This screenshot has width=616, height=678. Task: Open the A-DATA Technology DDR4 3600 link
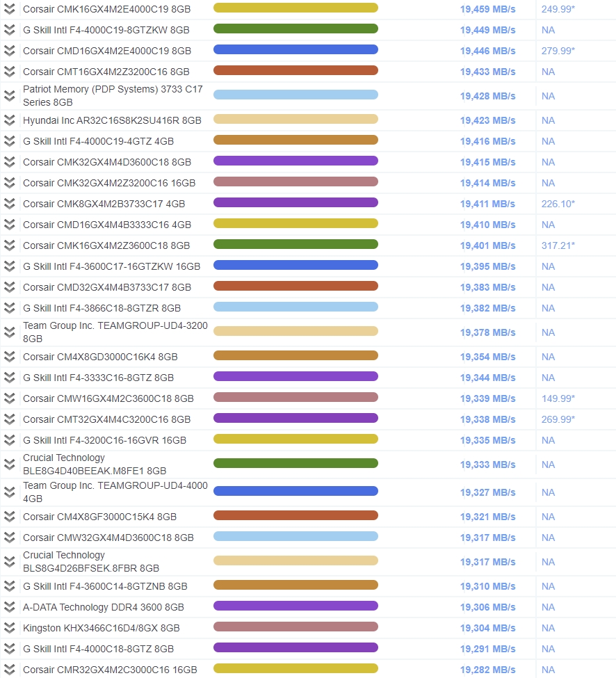[x=104, y=607]
